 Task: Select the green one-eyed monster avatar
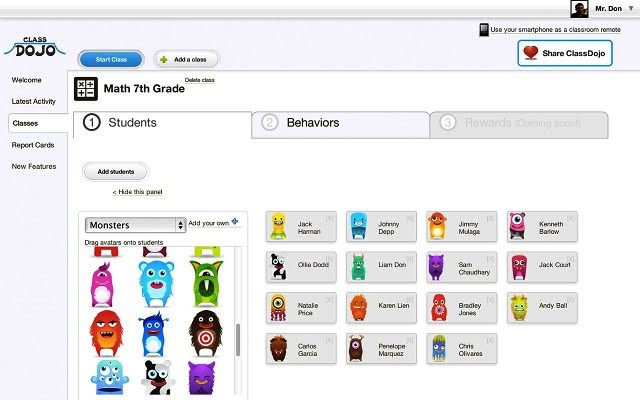tap(207, 284)
